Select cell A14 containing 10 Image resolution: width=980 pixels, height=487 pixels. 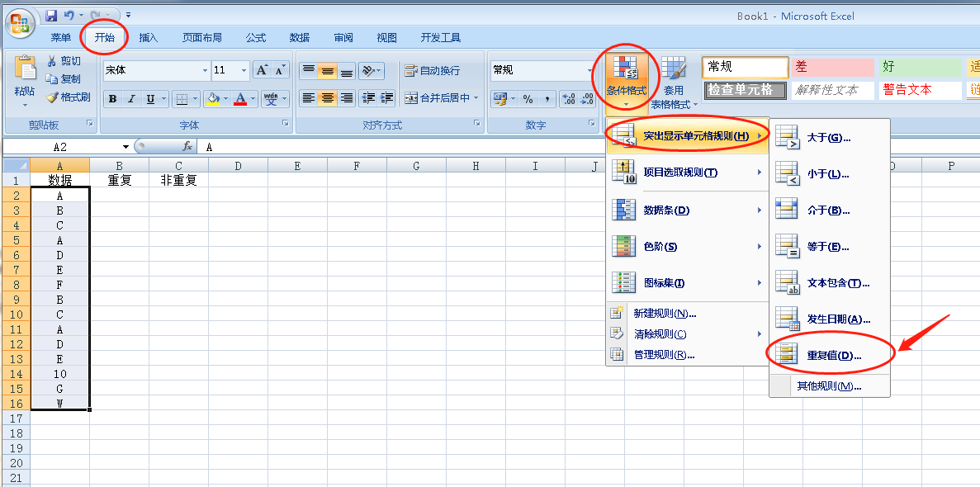[60, 374]
